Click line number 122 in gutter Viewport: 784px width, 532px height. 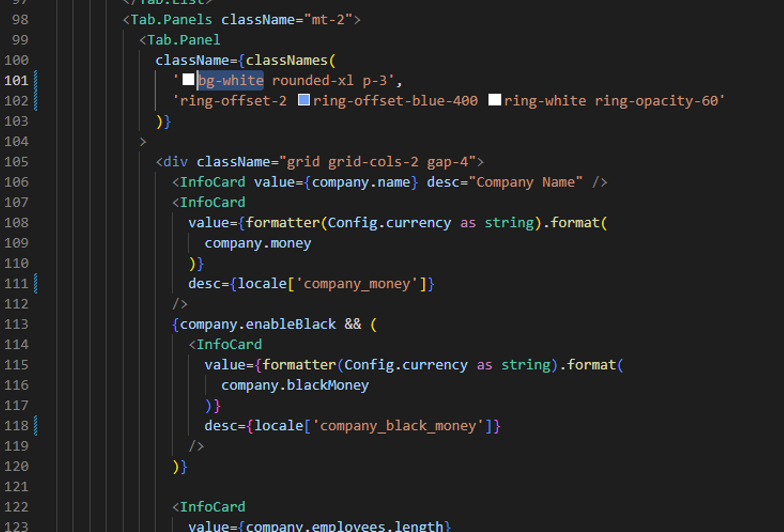pos(16,507)
